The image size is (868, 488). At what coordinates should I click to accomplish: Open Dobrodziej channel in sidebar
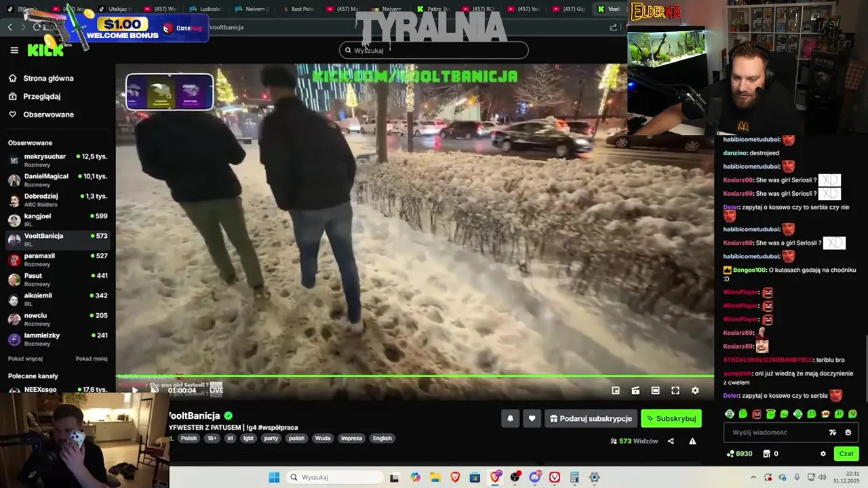pyautogui.click(x=58, y=199)
